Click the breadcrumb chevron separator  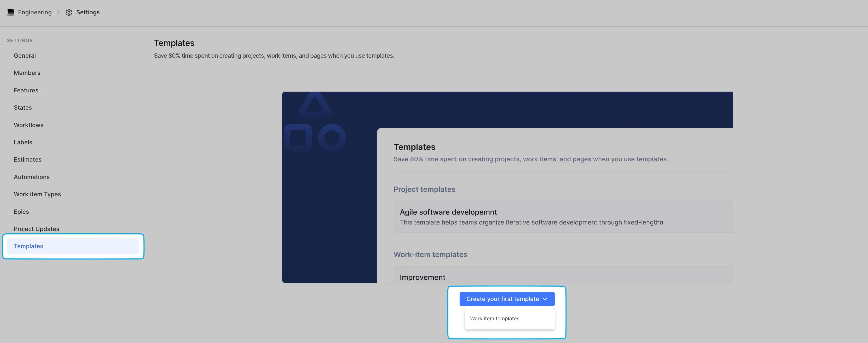(58, 13)
